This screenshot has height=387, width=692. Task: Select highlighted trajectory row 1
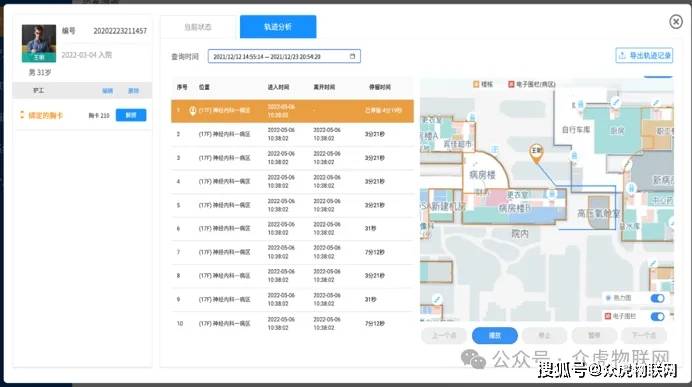point(293,111)
